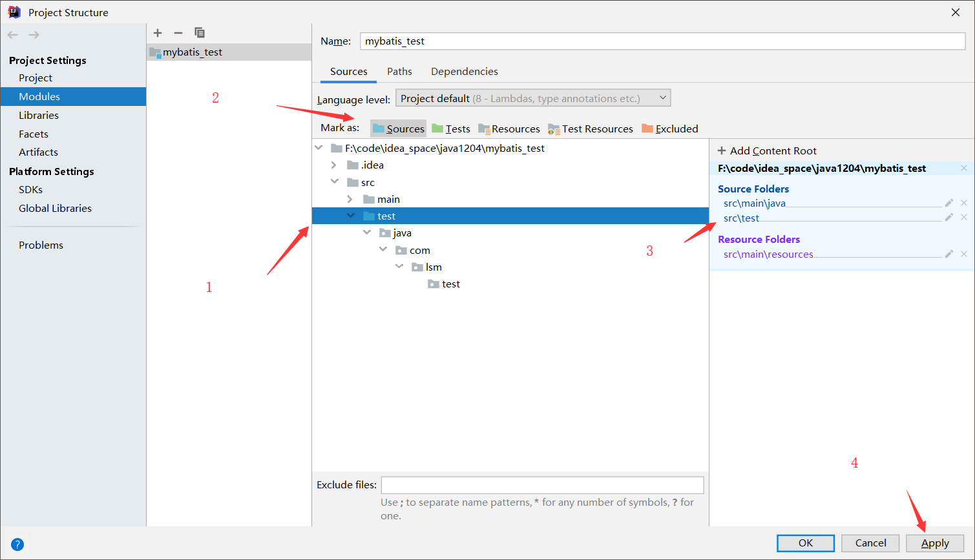The image size is (975, 560).
Task: Mark folder as Sources
Action: 399,129
